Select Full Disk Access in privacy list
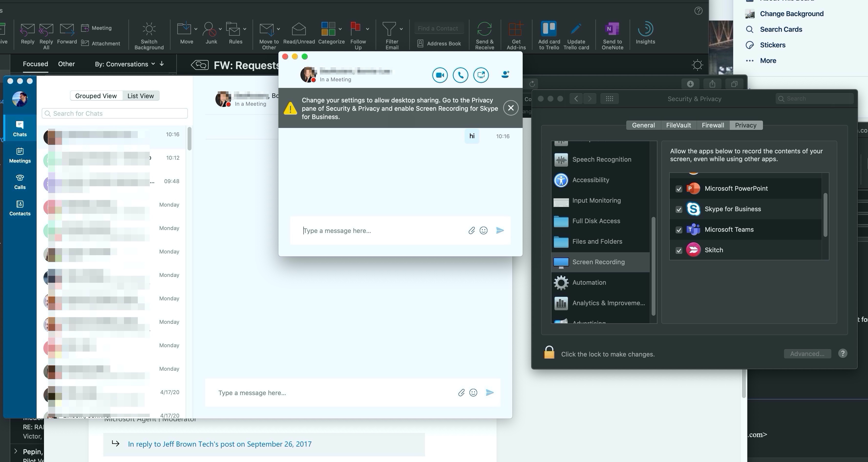The image size is (868, 462). point(600,221)
